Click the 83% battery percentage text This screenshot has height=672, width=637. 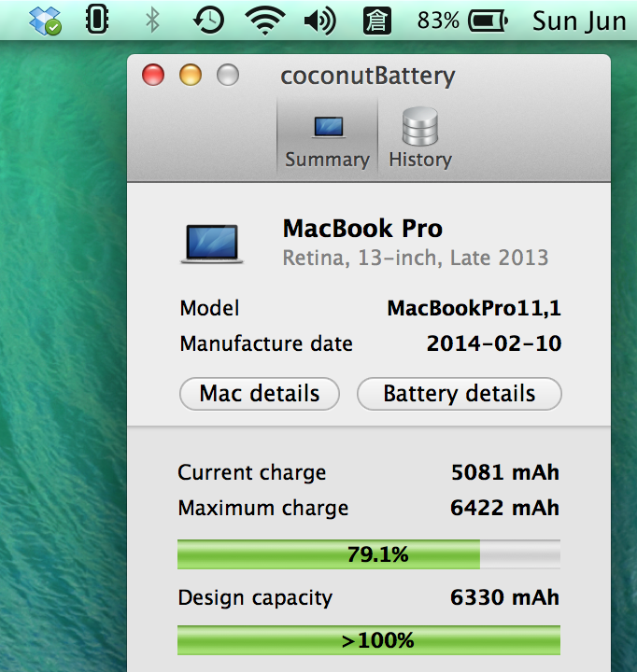click(438, 21)
